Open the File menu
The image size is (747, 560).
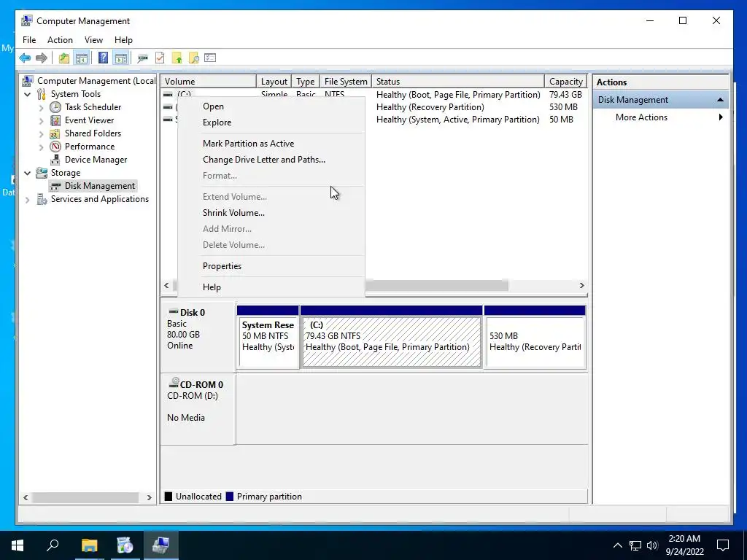[x=29, y=40]
